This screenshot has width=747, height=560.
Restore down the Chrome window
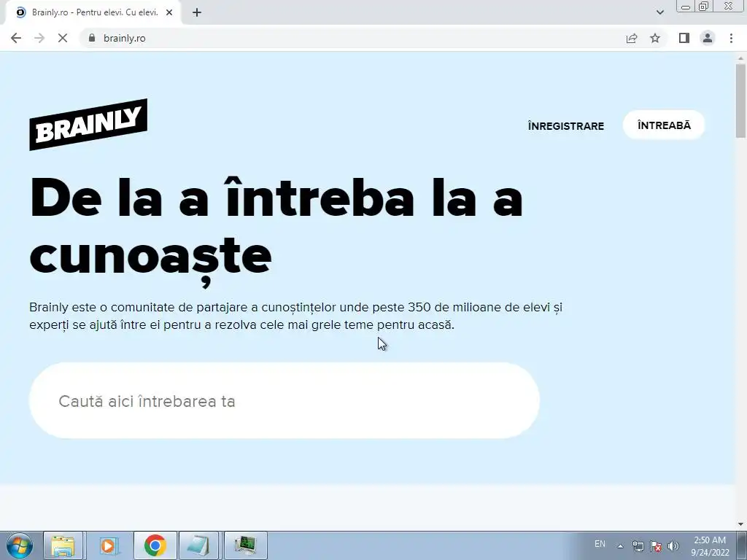[x=704, y=7]
